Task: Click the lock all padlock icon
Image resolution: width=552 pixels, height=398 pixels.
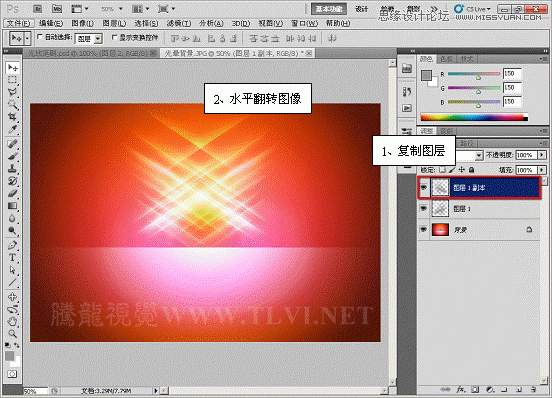Action: tap(471, 170)
